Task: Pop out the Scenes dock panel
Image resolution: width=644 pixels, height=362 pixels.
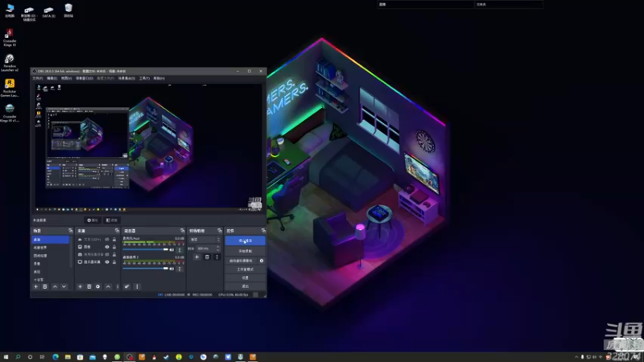Action: [x=70, y=231]
